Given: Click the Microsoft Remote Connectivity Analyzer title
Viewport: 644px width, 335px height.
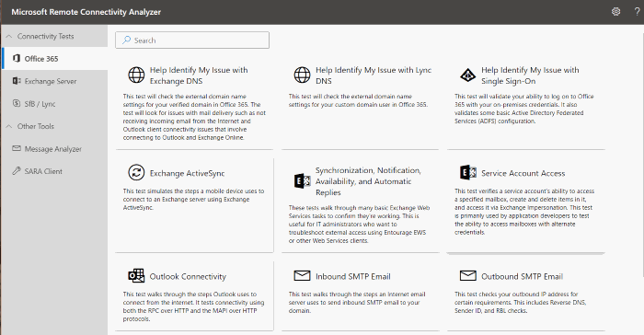Looking at the screenshot, I should coord(86,12).
